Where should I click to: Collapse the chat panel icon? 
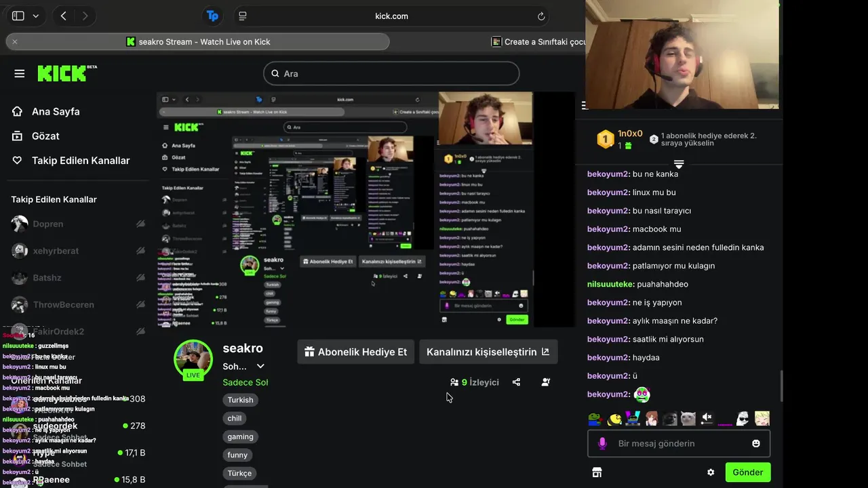(585, 105)
